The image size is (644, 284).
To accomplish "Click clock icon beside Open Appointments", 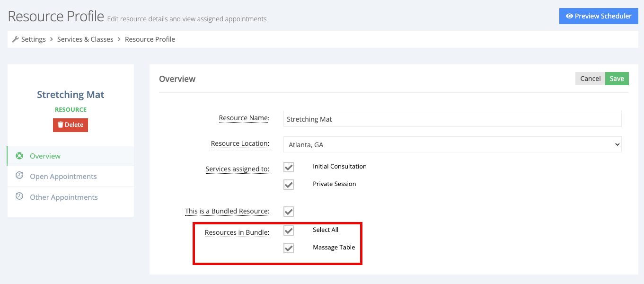I will coord(19,175).
